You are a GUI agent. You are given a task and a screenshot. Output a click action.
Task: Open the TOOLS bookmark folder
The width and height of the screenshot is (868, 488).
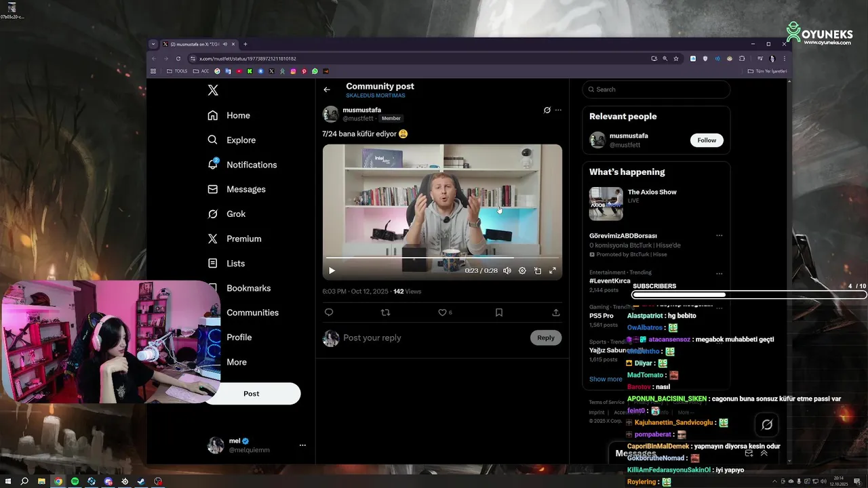[x=177, y=71]
